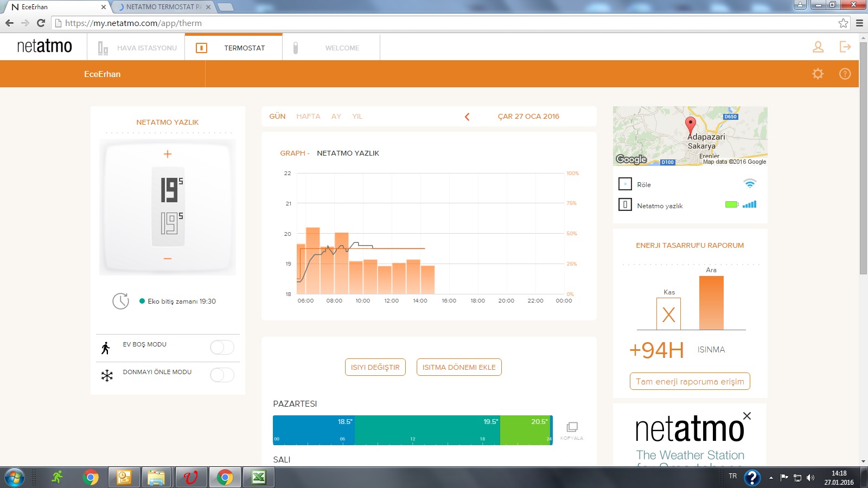Viewport: 868px width, 488px height.
Task: Open file explorer from taskbar
Action: tap(156, 478)
